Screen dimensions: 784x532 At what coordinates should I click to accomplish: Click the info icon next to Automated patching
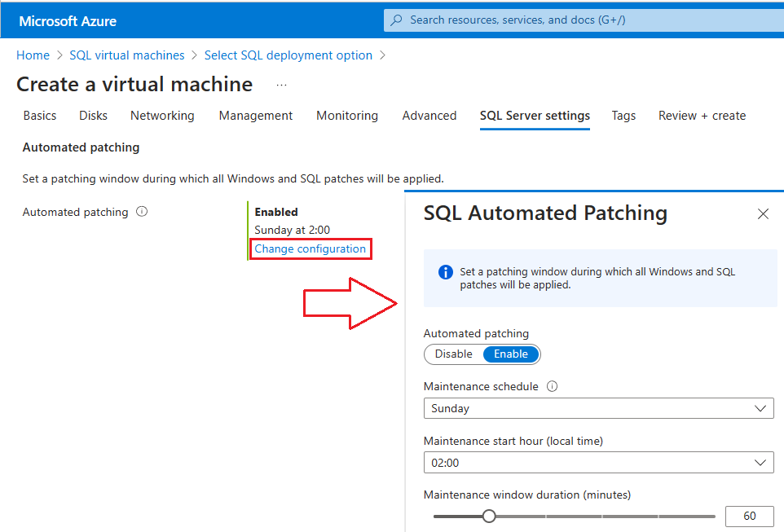[141, 212]
